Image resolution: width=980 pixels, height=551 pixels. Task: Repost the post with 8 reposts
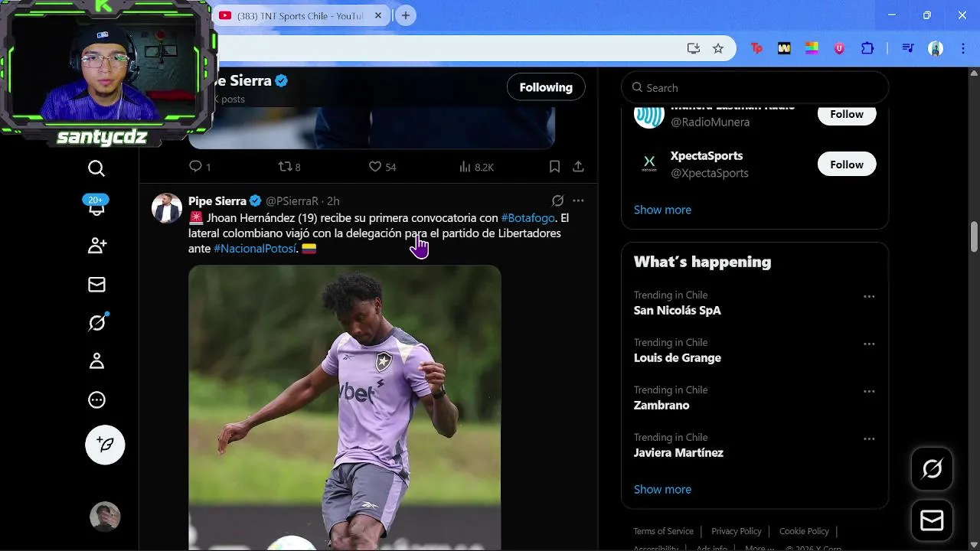[289, 167]
